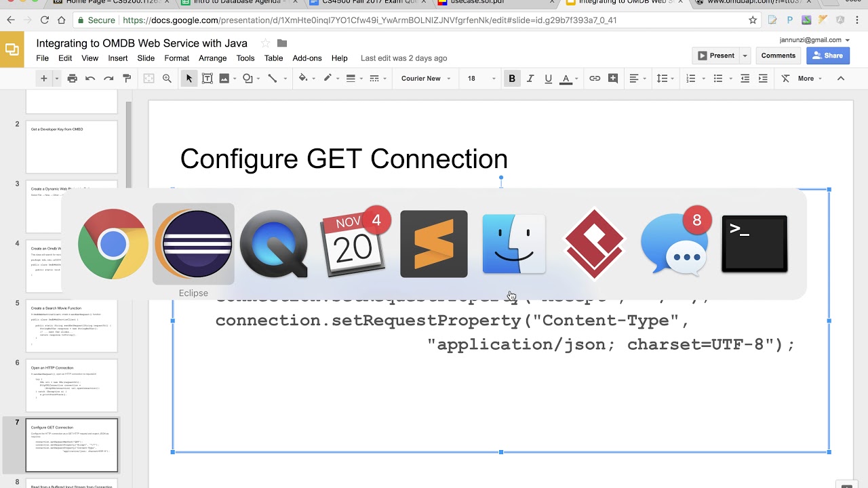This screenshot has height=488, width=868.
Task: Click the Increase indent icon
Action: click(763, 79)
